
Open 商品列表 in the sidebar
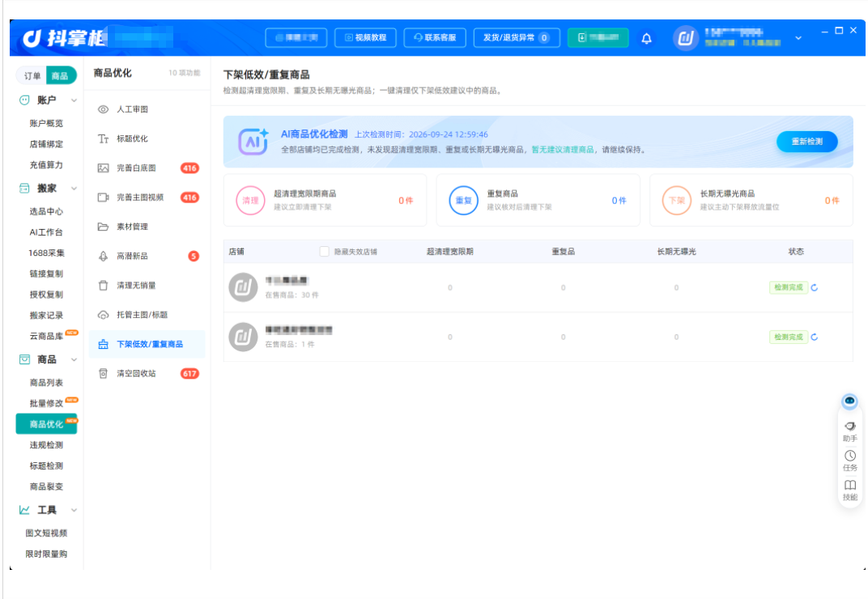point(46,383)
